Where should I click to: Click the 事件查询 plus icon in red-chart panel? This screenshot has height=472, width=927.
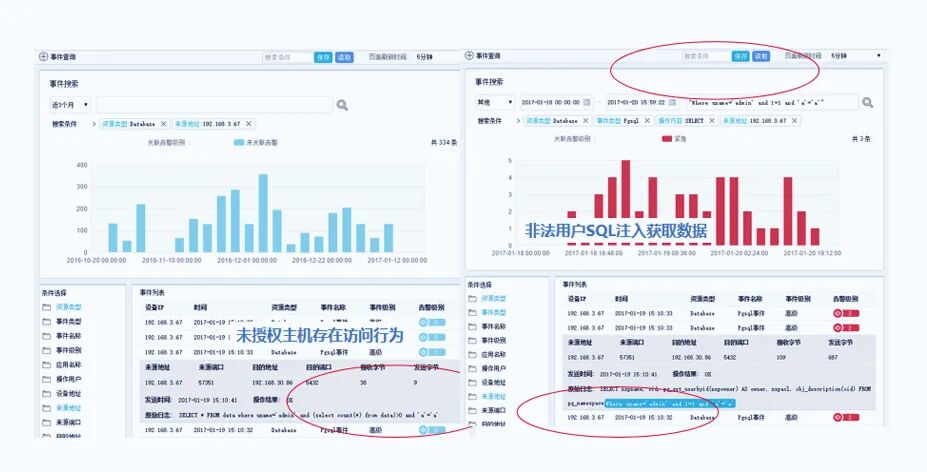[469, 56]
